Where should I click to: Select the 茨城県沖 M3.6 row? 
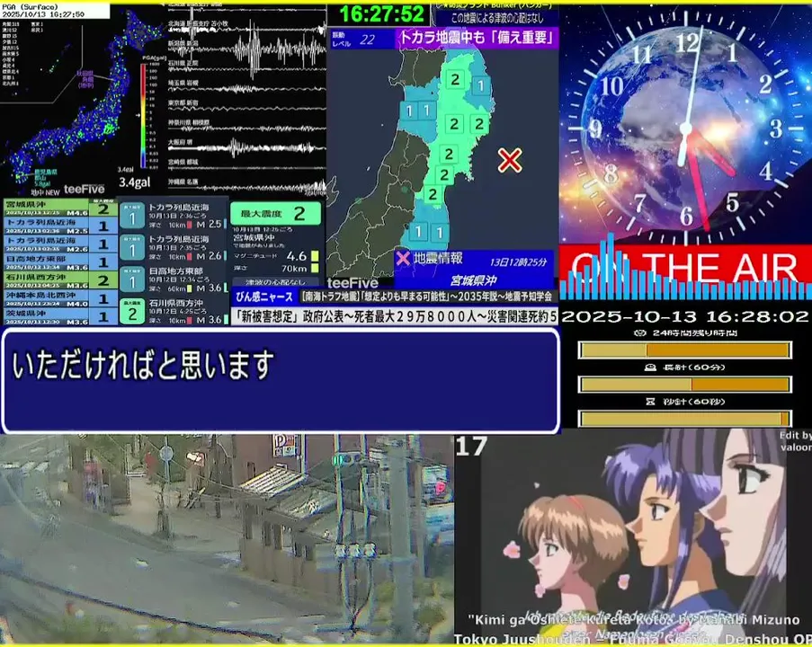coord(60,317)
